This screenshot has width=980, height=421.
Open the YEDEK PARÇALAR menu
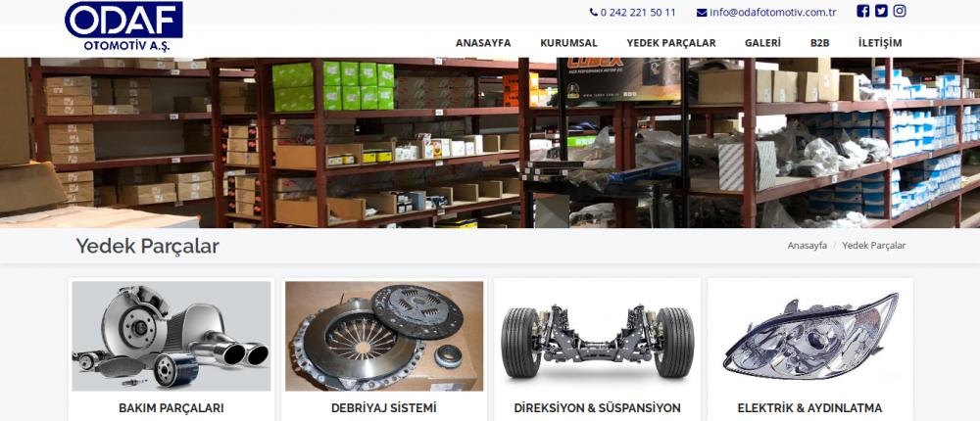[x=671, y=43]
